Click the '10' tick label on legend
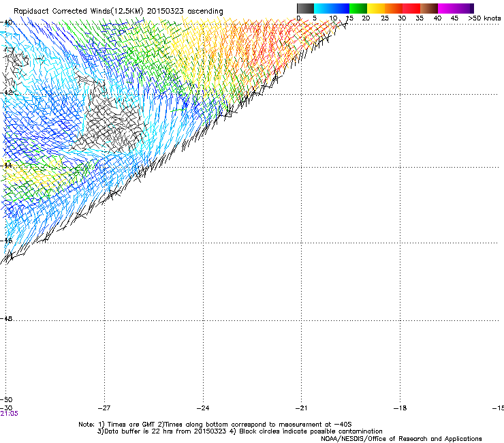 coord(333,18)
